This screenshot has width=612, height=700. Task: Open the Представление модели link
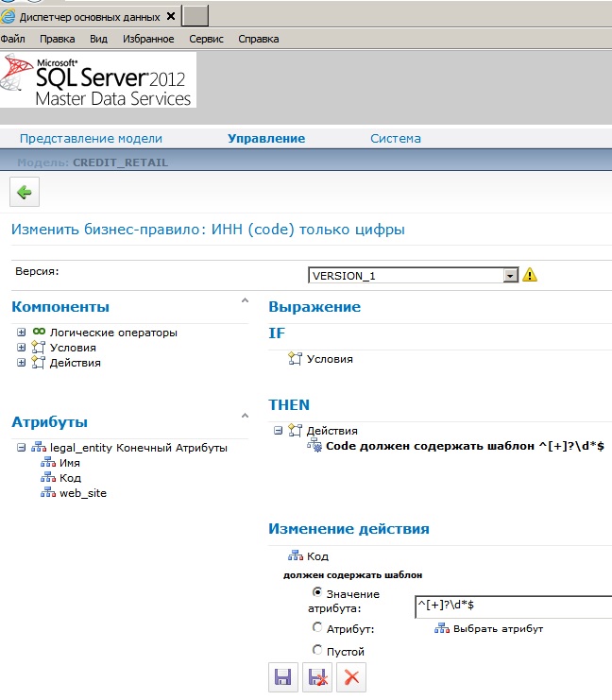tap(91, 138)
